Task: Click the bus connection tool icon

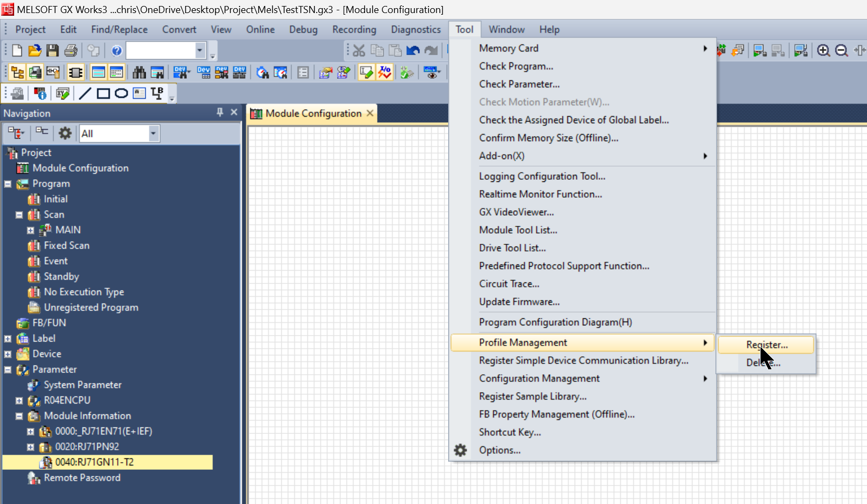Action: tap(157, 93)
